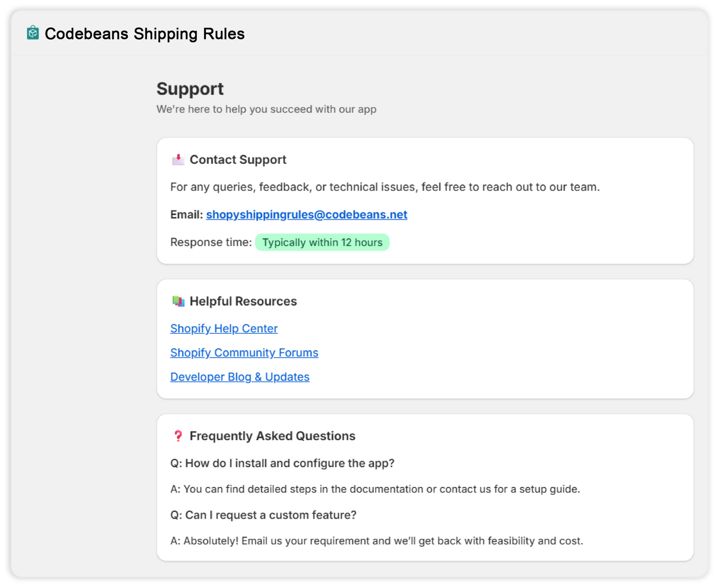Click the 'For any queries, feedback' paragraph
Image resolution: width=718 pixels, height=588 pixels.
pos(385,187)
